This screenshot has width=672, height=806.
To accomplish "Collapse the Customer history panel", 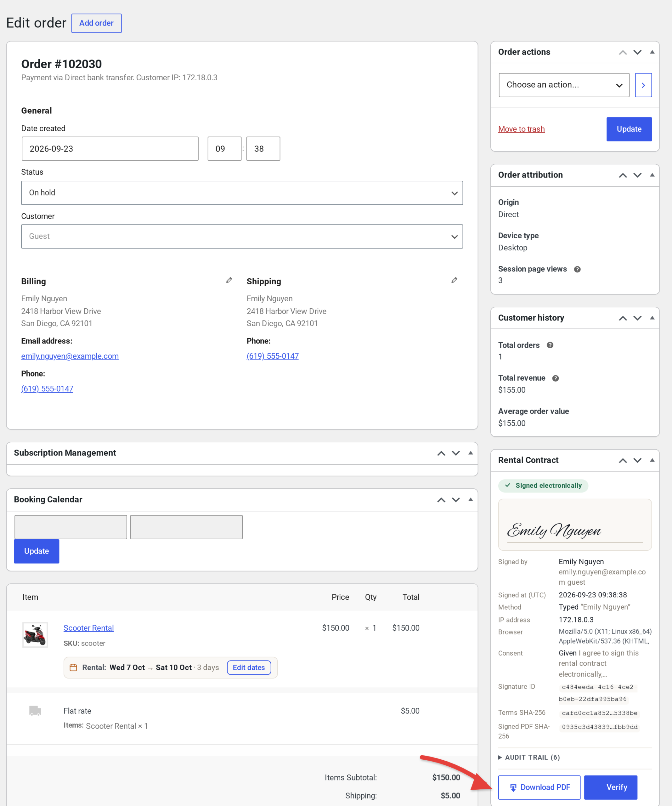I will [x=652, y=318].
